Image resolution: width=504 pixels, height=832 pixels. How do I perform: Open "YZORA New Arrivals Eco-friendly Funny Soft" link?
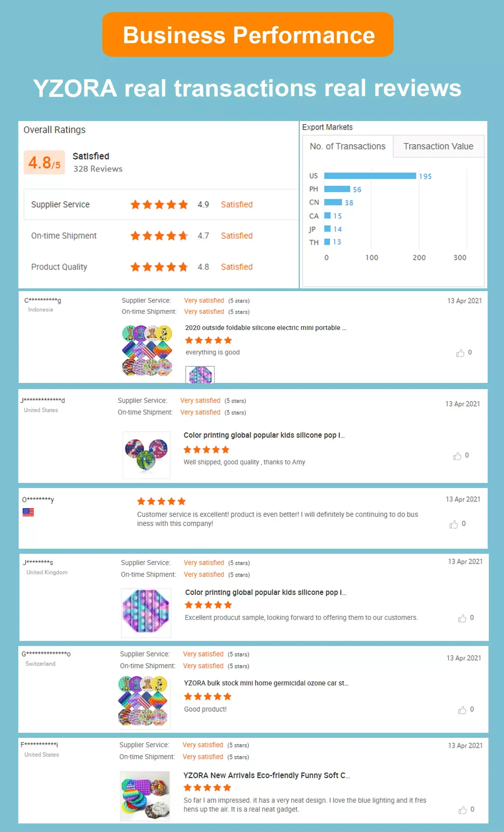(267, 775)
